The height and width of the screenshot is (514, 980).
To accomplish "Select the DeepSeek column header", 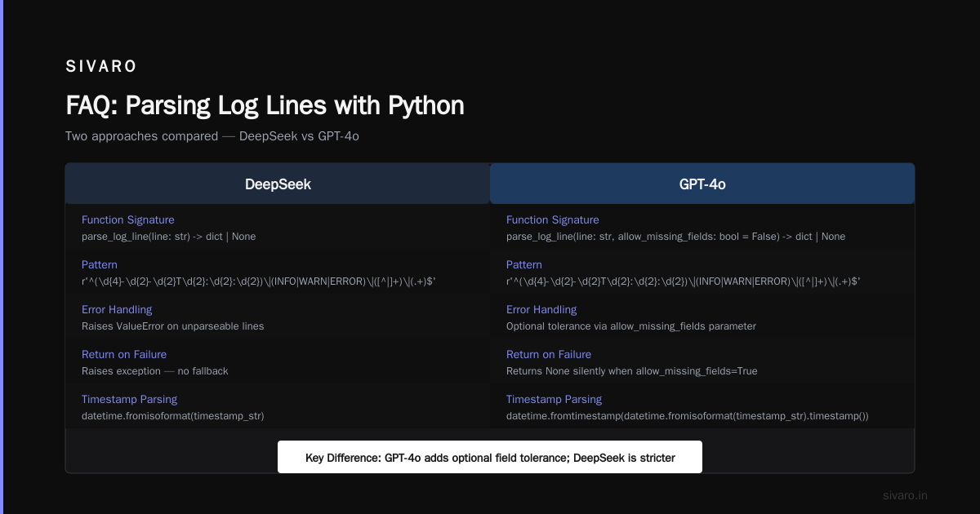I will pyautogui.click(x=278, y=184).
